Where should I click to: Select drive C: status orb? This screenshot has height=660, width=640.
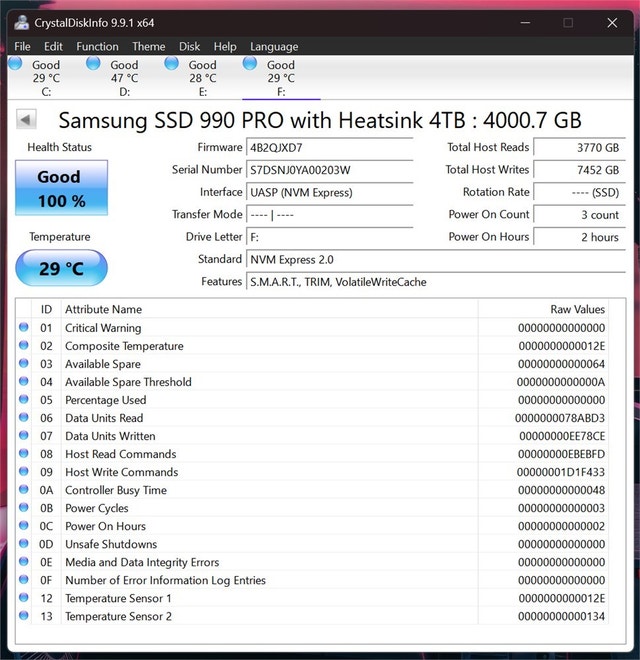pos(16,63)
